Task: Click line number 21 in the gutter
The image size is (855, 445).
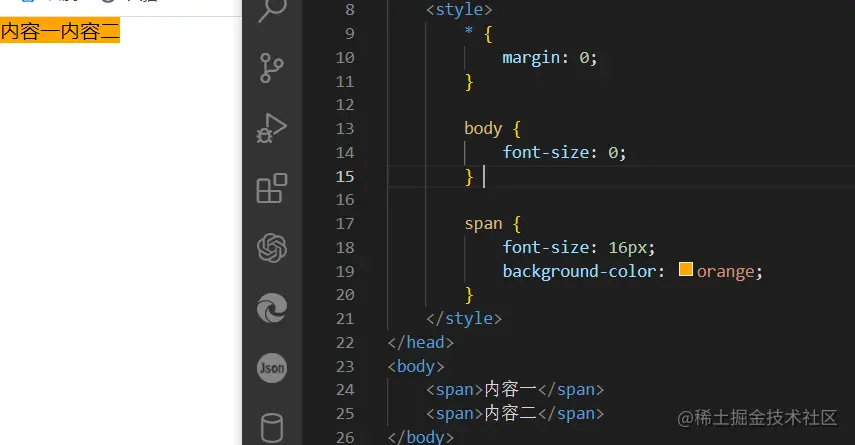Action: [x=345, y=318]
